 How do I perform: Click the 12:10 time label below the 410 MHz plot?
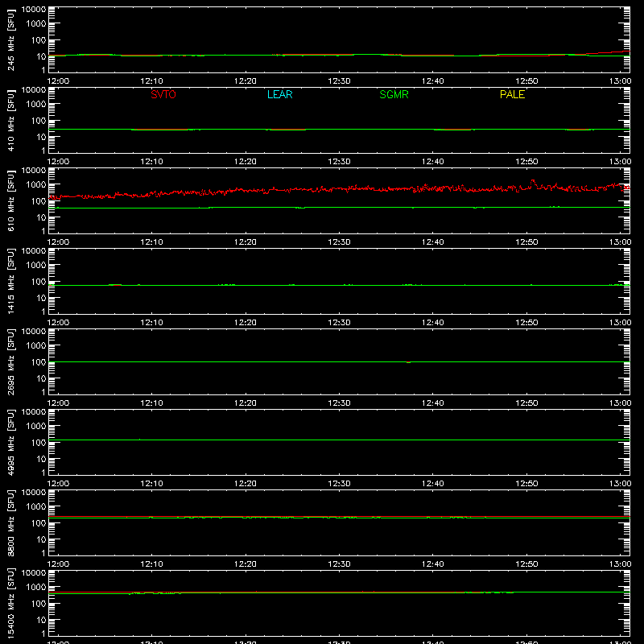[x=151, y=162]
